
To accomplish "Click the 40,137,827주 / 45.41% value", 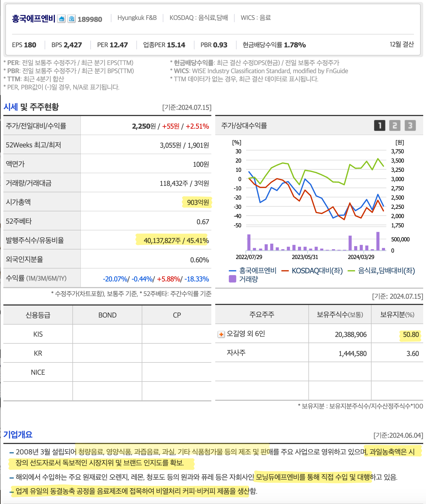I will pos(176,241).
